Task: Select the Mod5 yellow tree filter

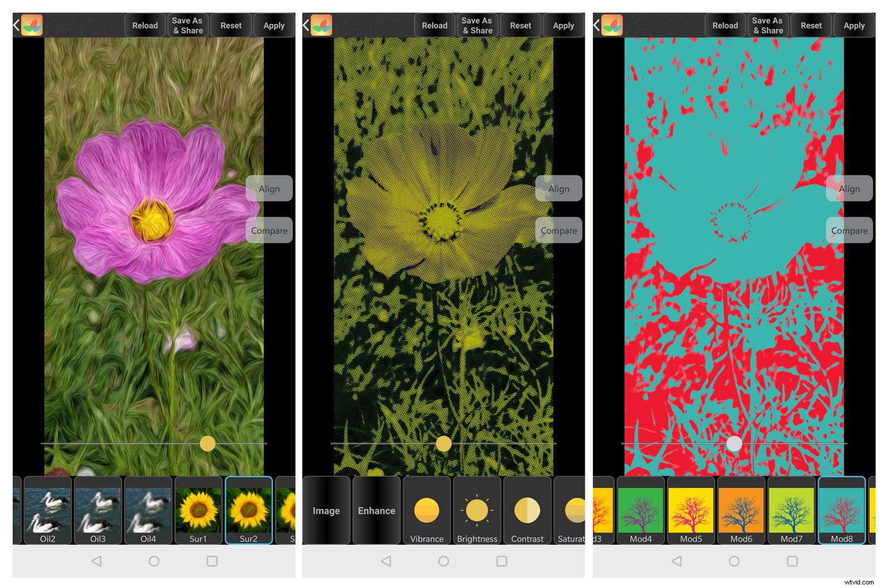Action: click(x=690, y=512)
